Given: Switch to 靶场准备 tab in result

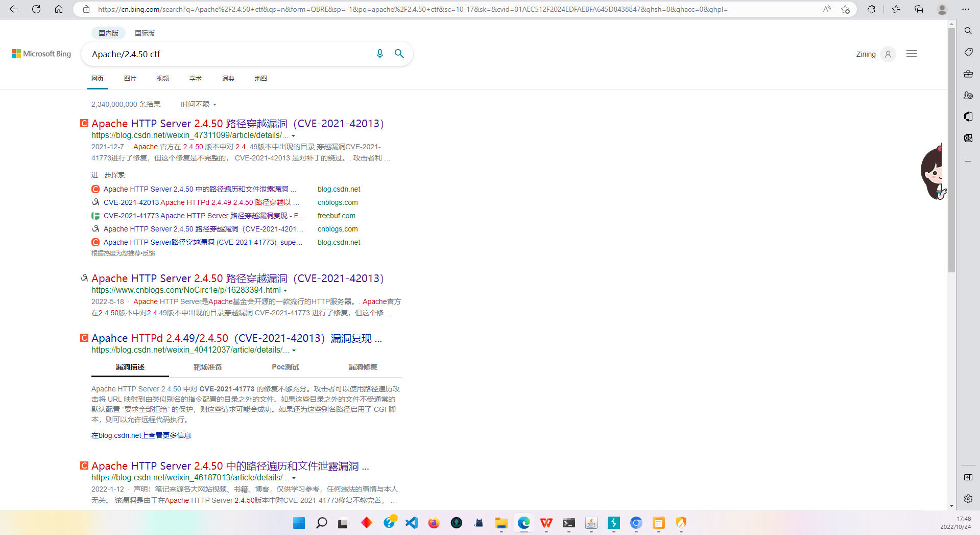Looking at the screenshot, I should pyautogui.click(x=208, y=367).
